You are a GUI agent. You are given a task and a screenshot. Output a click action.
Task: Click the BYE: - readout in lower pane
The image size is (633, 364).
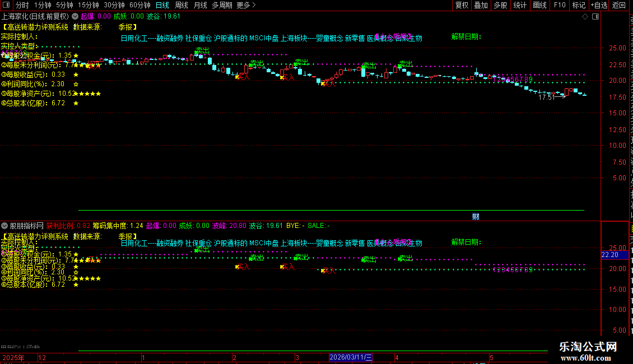(x=295, y=226)
